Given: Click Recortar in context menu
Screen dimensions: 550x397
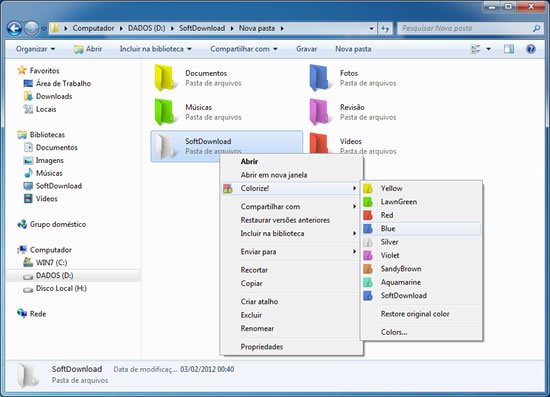Looking at the screenshot, I should 291,270.
